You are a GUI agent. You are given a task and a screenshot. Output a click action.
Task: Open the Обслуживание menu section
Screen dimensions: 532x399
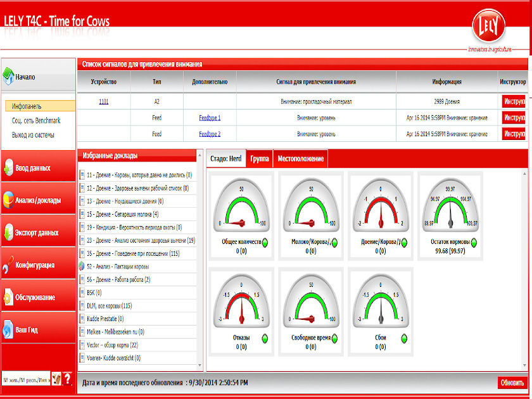[39, 297]
